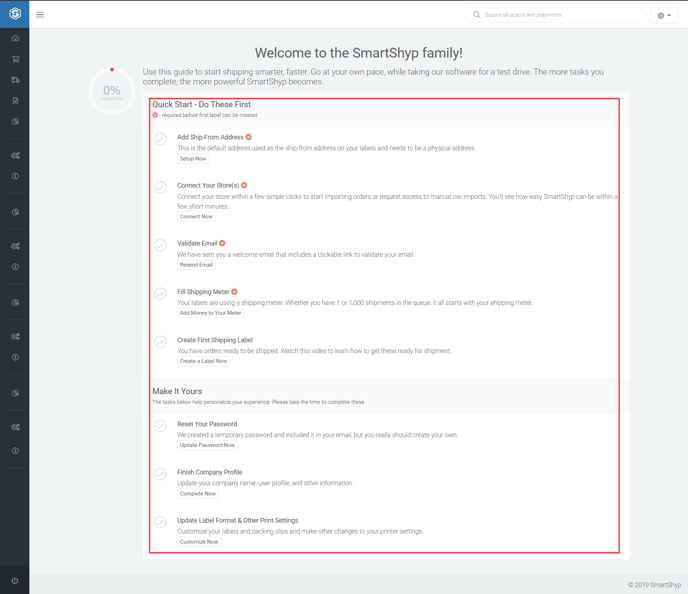Check off Reset Your Password task
This screenshot has width=688, height=594.
point(160,426)
